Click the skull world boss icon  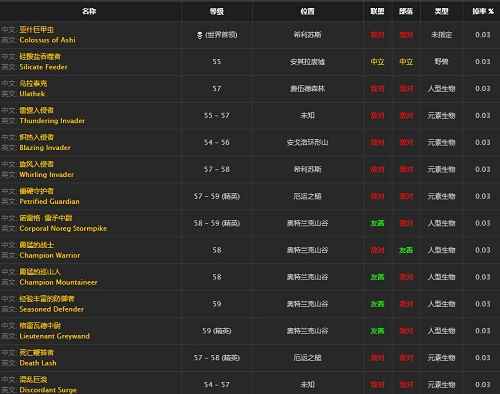pos(199,35)
